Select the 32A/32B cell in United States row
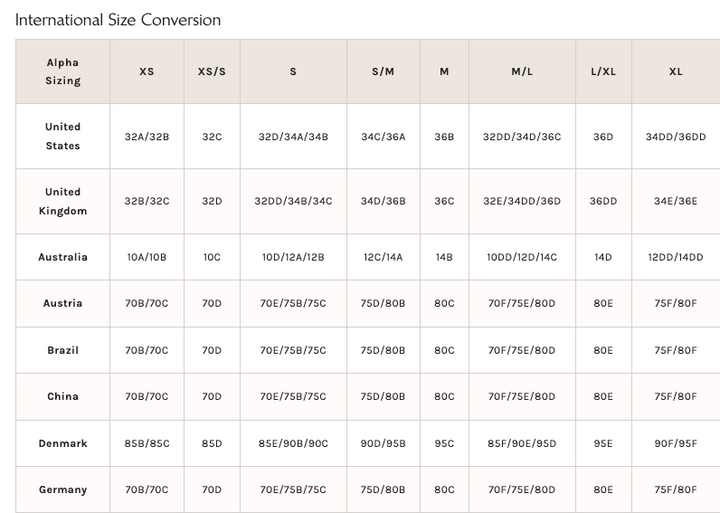 [x=147, y=136]
